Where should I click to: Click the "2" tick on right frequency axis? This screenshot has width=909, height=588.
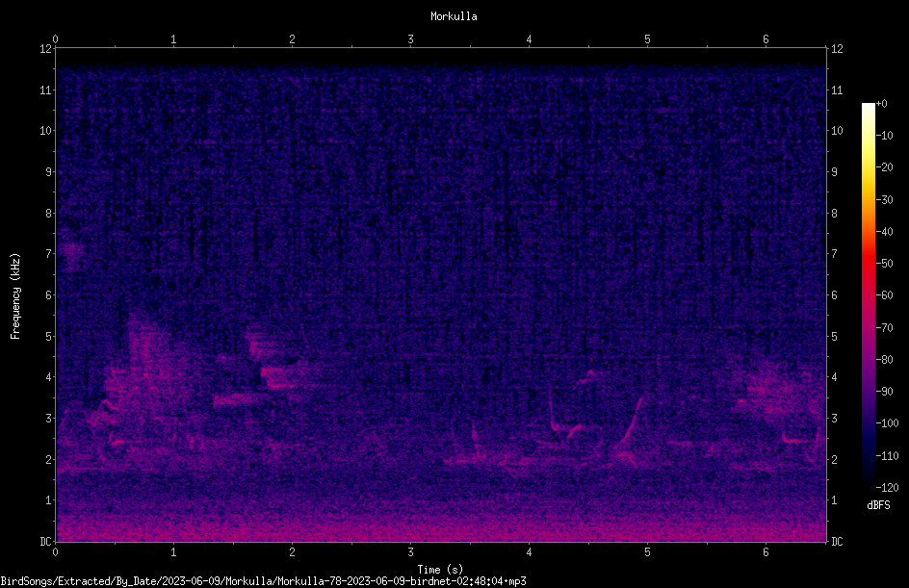click(x=834, y=459)
